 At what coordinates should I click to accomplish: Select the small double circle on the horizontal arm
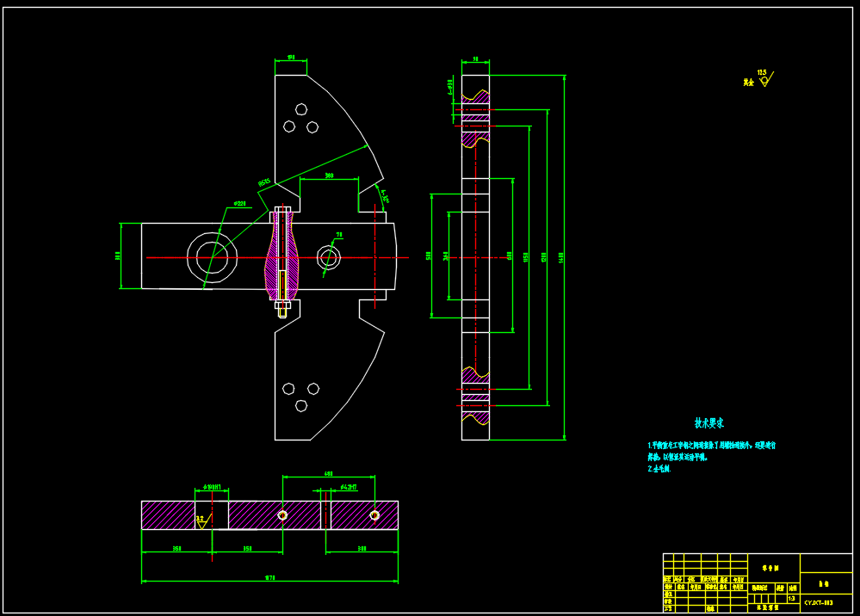(328, 257)
